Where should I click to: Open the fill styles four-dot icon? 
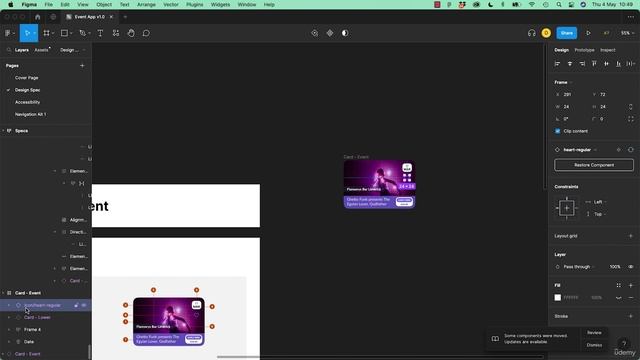(619, 285)
